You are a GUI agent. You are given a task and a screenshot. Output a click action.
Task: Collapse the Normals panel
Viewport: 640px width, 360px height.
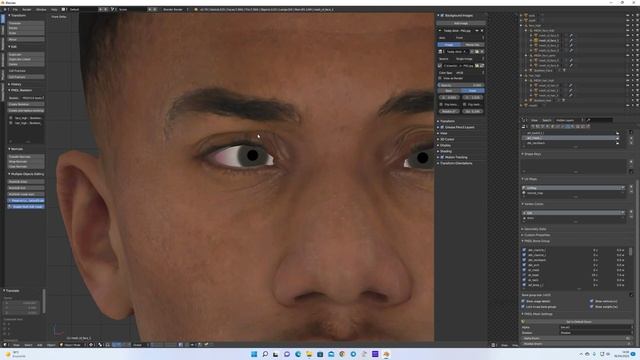coord(16,149)
